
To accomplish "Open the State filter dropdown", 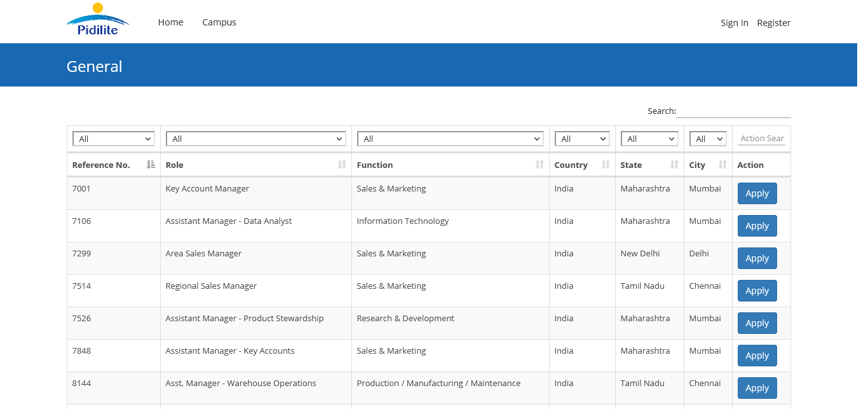I will click(x=649, y=139).
